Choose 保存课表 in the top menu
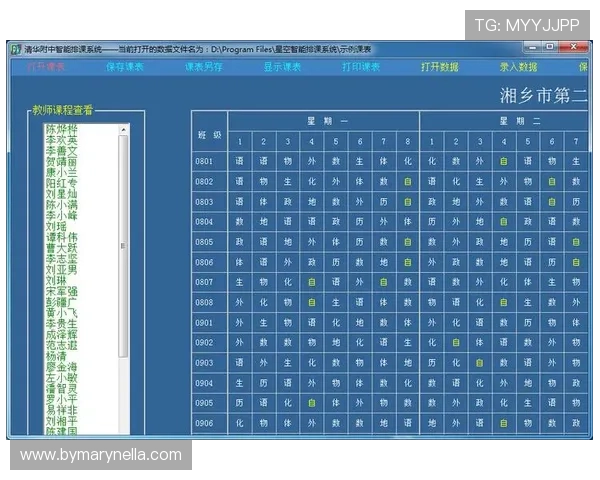The width and height of the screenshot is (600, 480). tap(125, 67)
